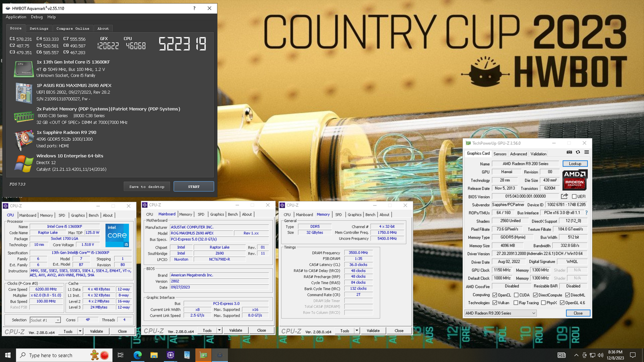
Task: Switch to the CPU-Z purple taskbar icon
Action: (170, 355)
